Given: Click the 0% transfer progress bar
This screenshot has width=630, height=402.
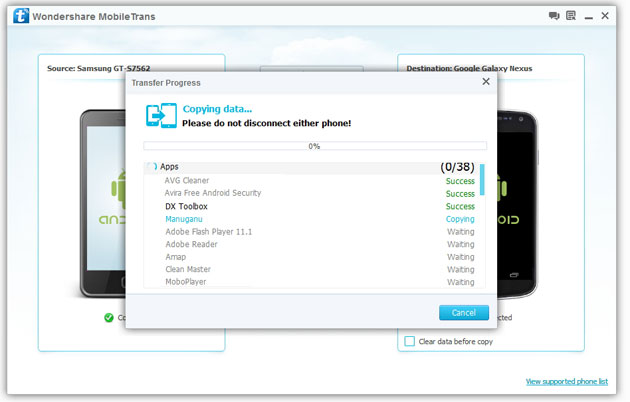Looking at the screenshot, I should click(315, 146).
